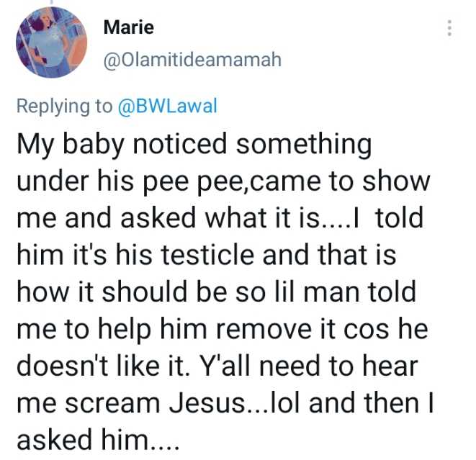This screenshot has width=476, height=460.
Task: Open the tweet's three-dot more options menu
Action: (450, 28)
